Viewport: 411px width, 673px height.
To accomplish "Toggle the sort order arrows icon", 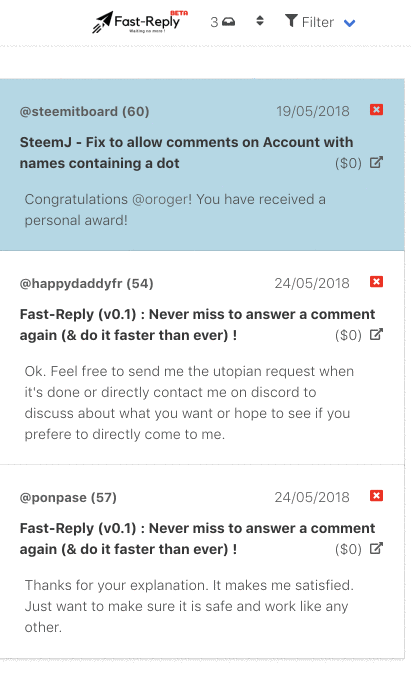I will (x=260, y=21).
